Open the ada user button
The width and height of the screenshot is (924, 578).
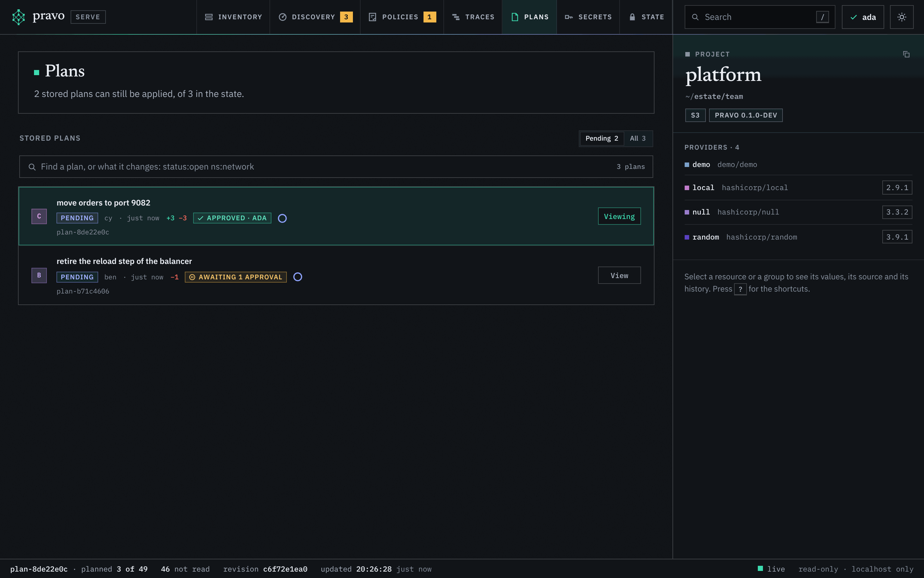tap(862, 17)
